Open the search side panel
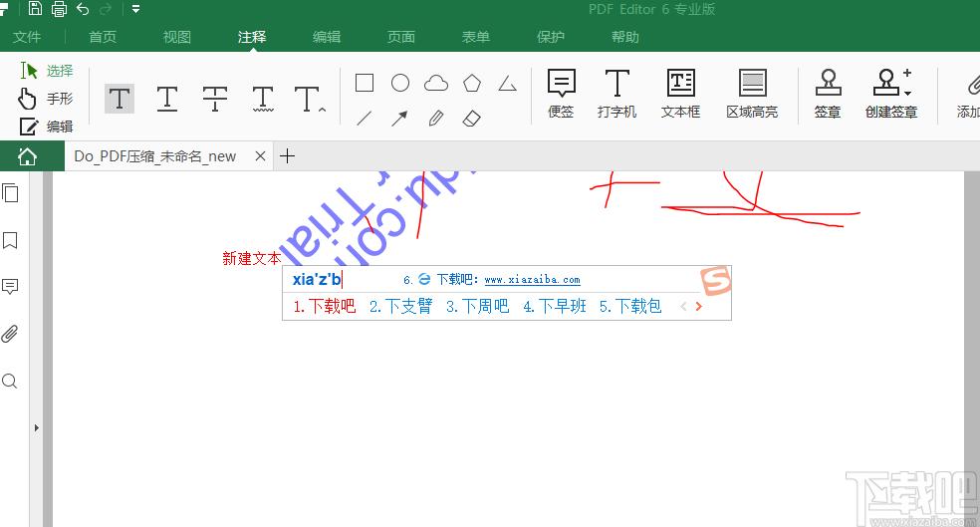Image resolution: width=980 pixels, height=527 pixels. (9, 381)
